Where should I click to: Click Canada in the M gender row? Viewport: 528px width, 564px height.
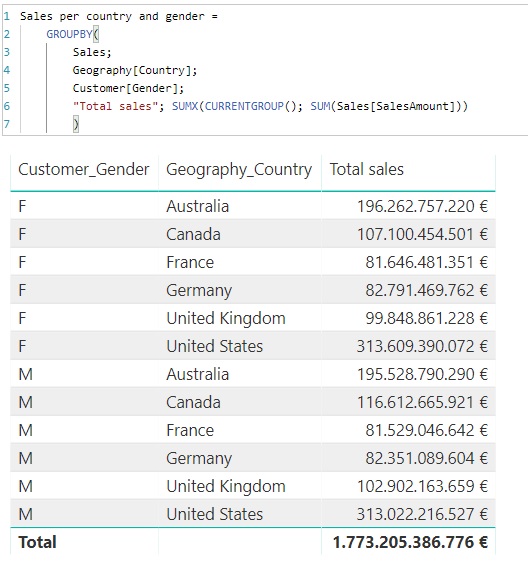(x=194, y=402)
